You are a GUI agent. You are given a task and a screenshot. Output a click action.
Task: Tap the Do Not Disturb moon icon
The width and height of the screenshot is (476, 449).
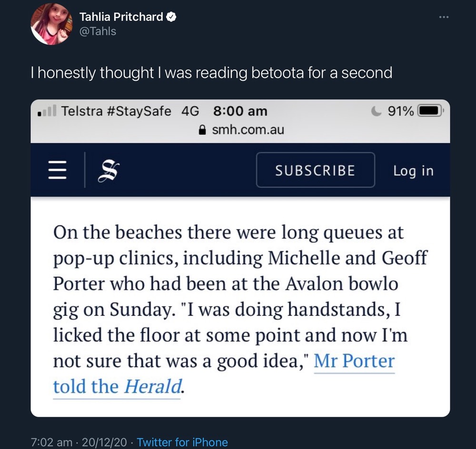tap(376, 111)
